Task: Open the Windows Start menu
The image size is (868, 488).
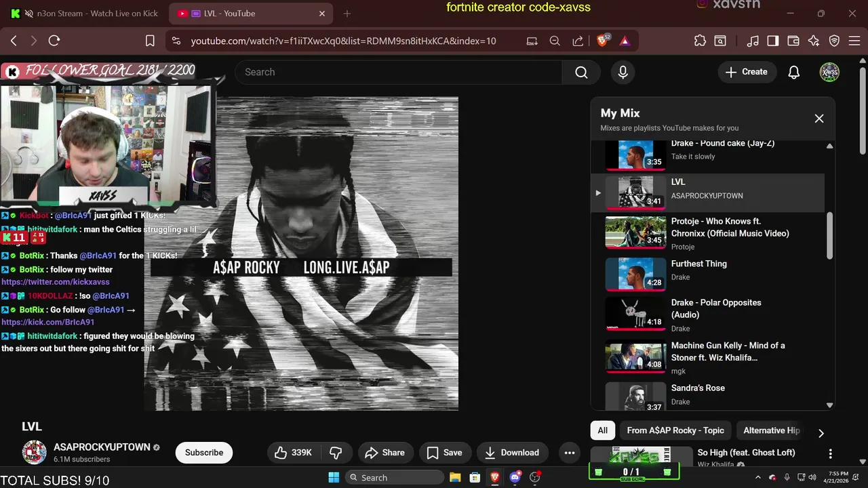Action: pyautogui.click(x=334, y=477)
